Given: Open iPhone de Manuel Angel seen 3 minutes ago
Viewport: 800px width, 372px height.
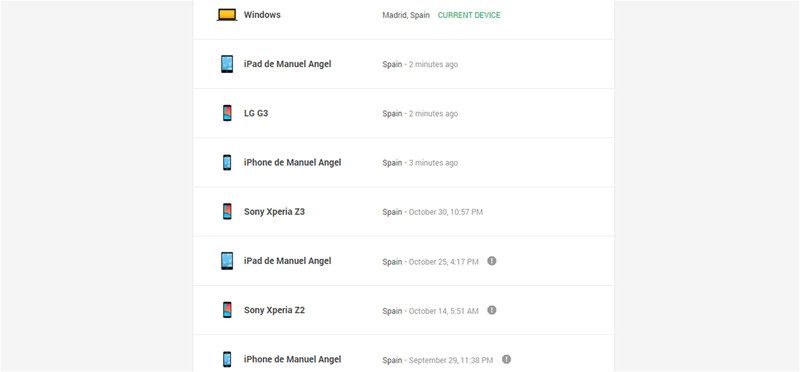Looking at the screenshot, I should pyautogui.click(x=404, y=163).
